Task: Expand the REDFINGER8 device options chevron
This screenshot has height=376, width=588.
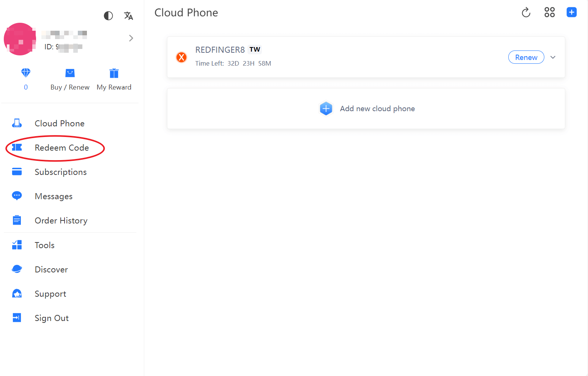Action: point(553,57)
